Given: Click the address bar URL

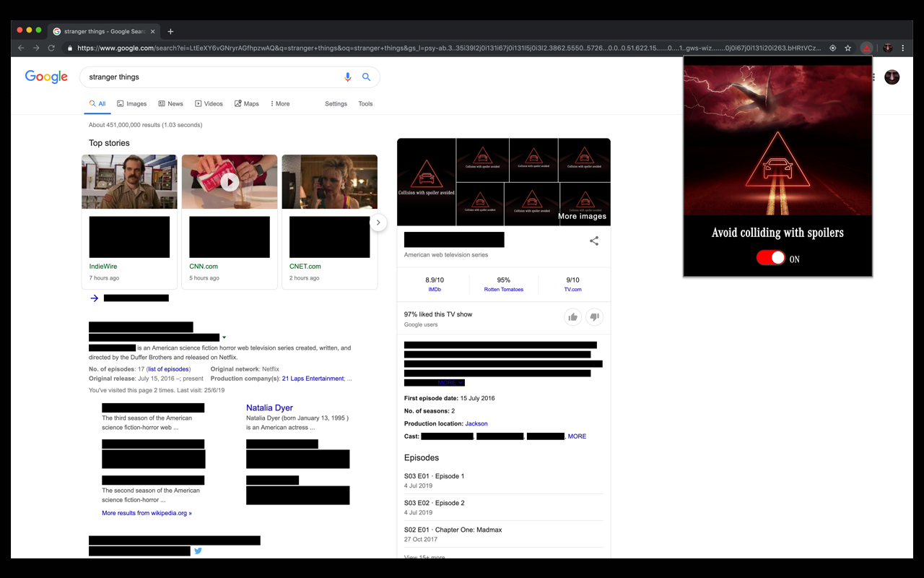Looking at the screenshot, I should click(448, 48).
